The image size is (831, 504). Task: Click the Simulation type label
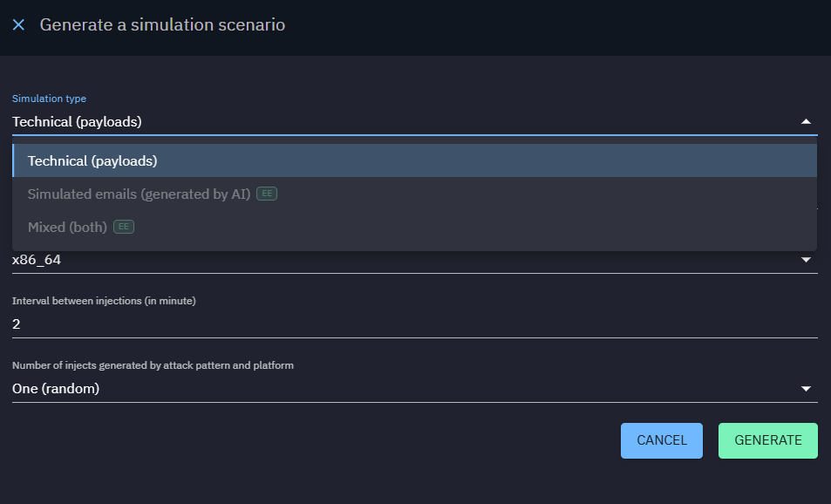click(49, 99)
